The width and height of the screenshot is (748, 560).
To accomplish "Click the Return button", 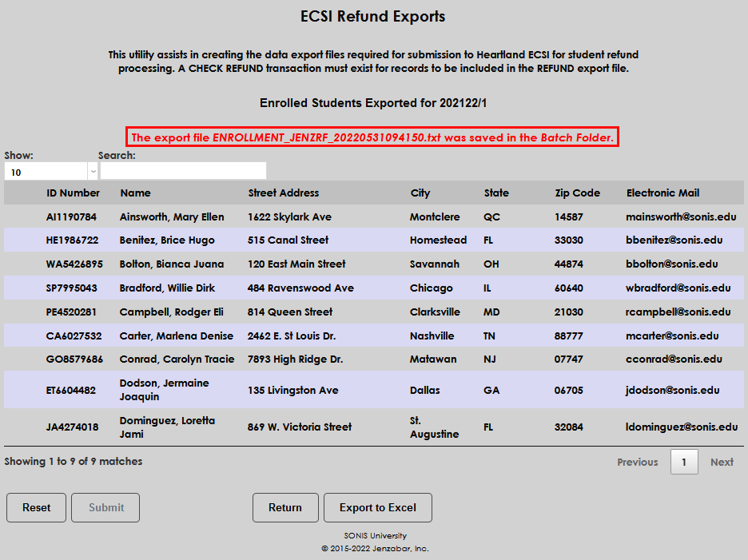I will (285, 507).
